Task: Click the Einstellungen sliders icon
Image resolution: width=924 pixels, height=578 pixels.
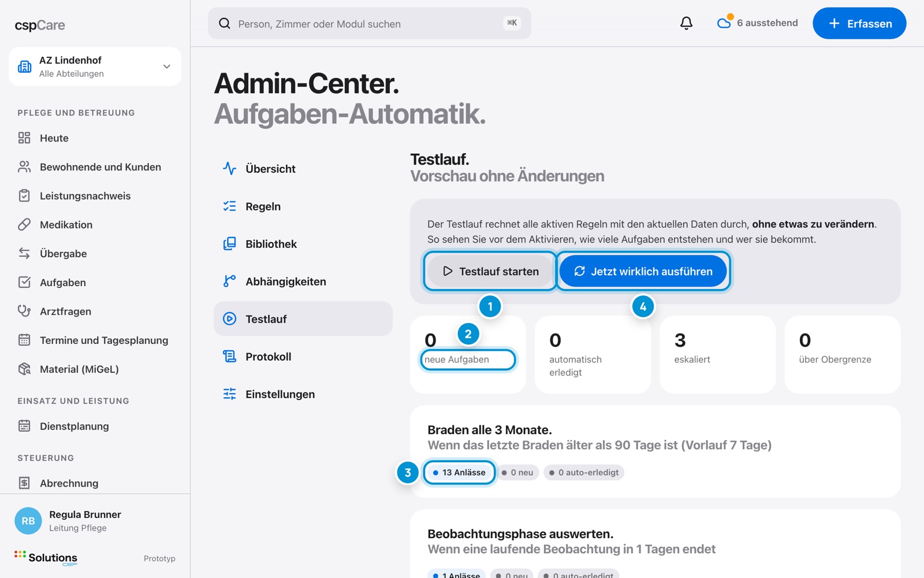Action: (x=230, y=394)
